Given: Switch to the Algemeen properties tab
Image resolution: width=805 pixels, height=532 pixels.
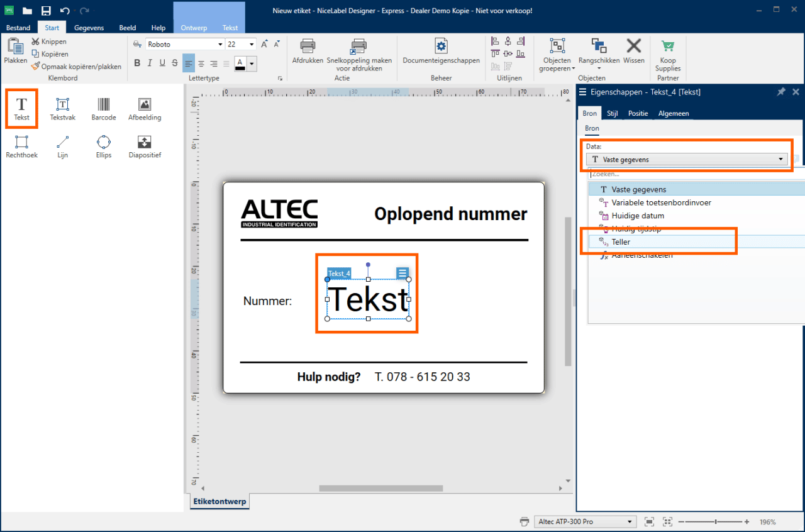Looking at the screenshot, I should (673, 113).
